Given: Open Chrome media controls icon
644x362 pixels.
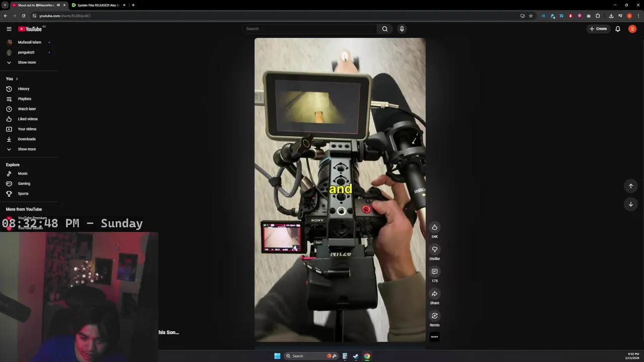Looking at the screenshot, I should [x=620, y=16].
